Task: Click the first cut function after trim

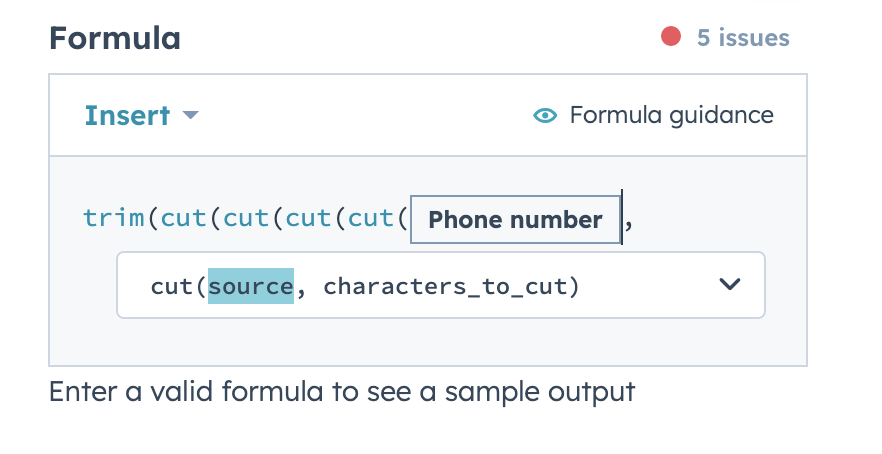Action: pyautogui.click(x=183, y=220)
